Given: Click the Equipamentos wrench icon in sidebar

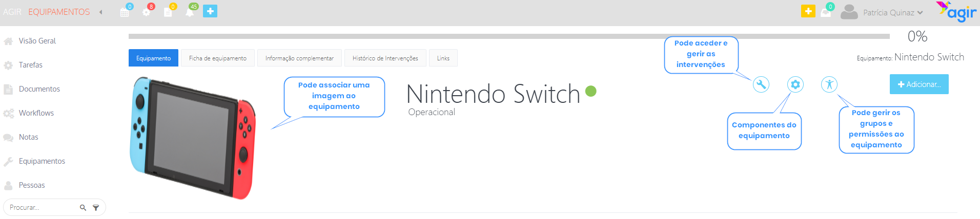Looking at the screenshot, I should point(8,161).
